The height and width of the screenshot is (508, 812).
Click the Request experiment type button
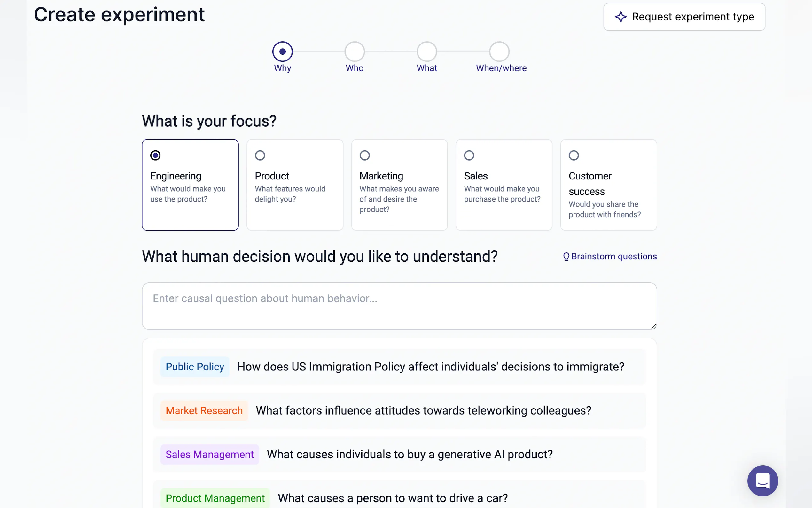(x=684, y=17)
